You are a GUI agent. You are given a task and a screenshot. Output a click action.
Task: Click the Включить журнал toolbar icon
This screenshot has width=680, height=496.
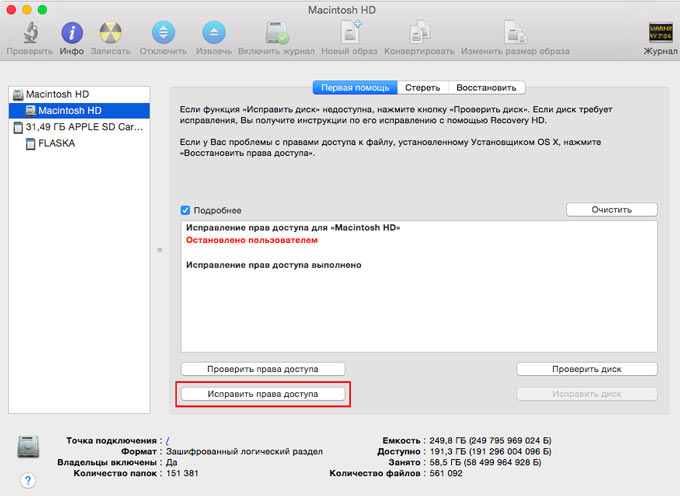pyautogui.click(x=277, y=33)
